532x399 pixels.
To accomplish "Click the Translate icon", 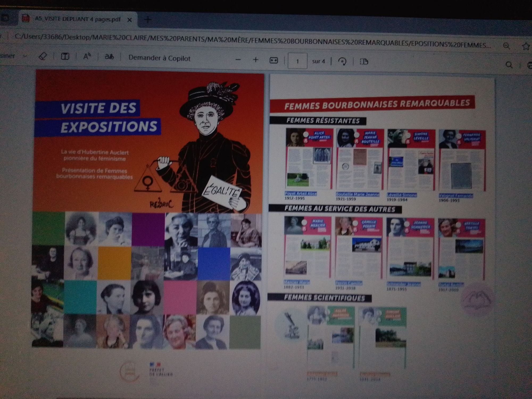I will click(x=109, y=57).
